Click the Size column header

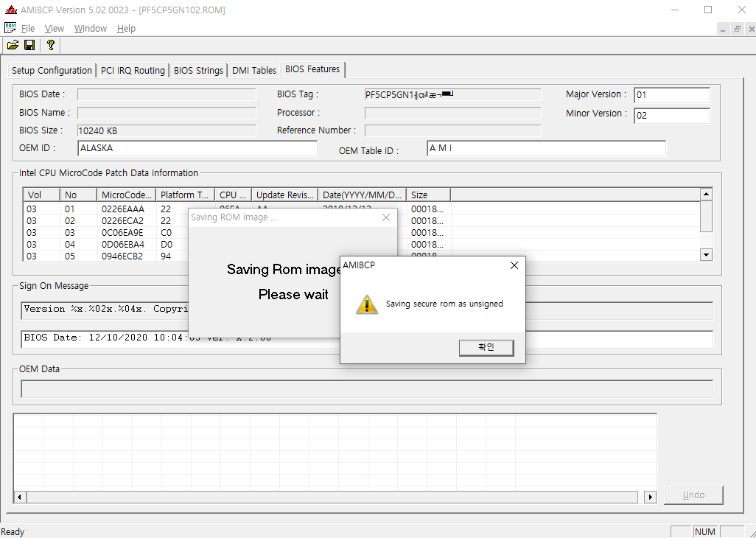coord(429,195)
